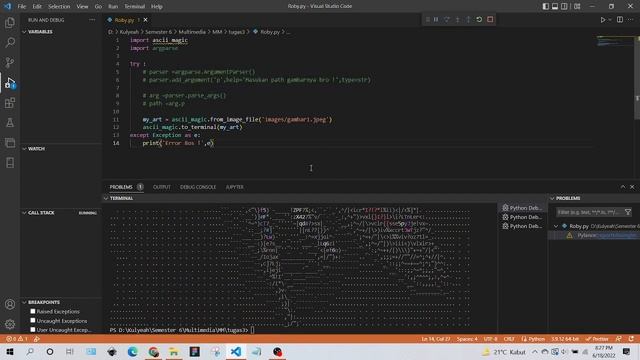The height and width of the screenshot is (360, 640).
Task: Click Step Over in debug toolbar
Action: click(447, 20)
